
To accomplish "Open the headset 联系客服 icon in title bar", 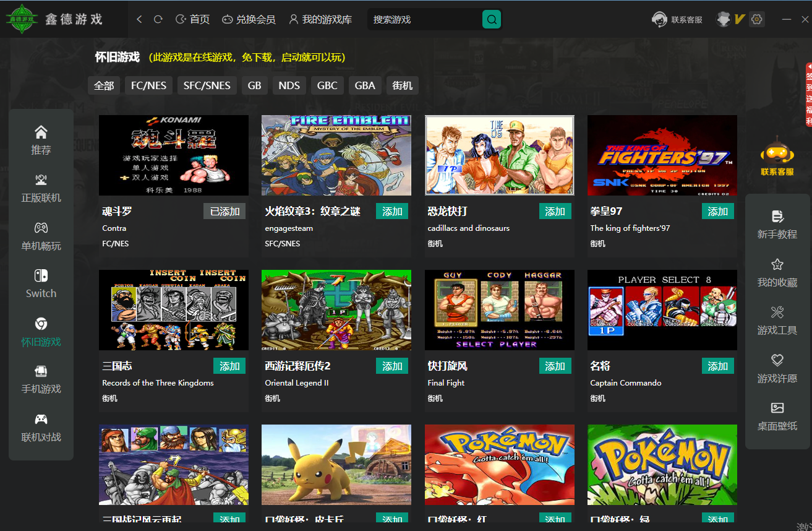I will coord(659,20).
